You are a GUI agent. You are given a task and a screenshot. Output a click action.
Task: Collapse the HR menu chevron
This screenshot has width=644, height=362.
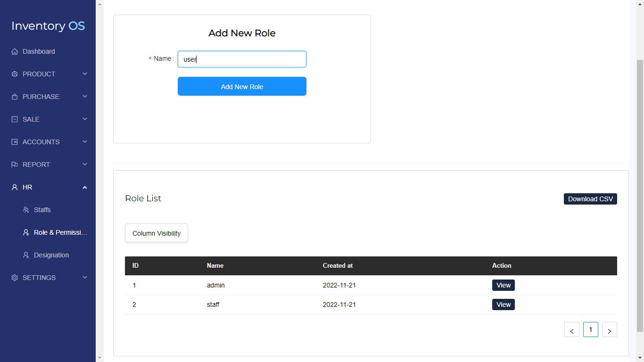[85, 188]
